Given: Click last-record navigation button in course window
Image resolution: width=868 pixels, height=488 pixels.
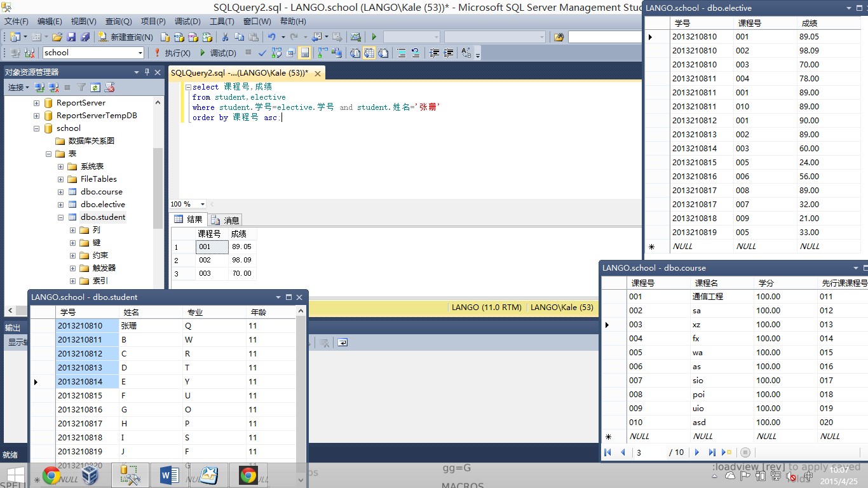Looking at the screenshot, I should pos(712,452).
